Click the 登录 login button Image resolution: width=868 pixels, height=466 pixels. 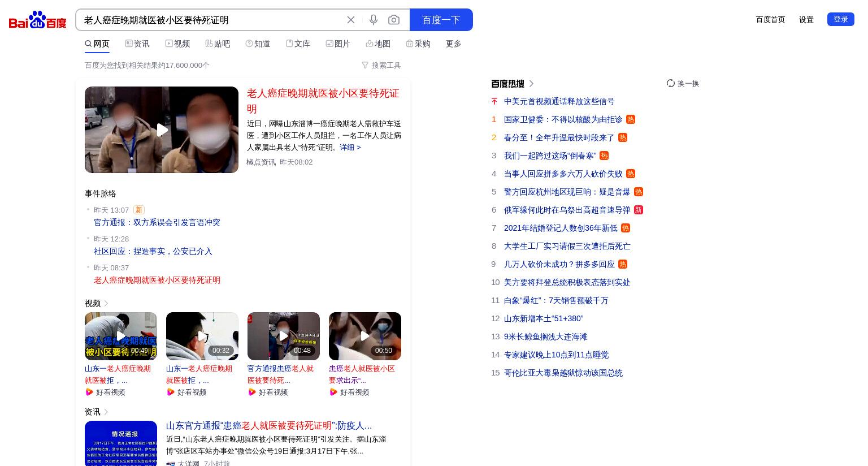click(x=841, y=19)
